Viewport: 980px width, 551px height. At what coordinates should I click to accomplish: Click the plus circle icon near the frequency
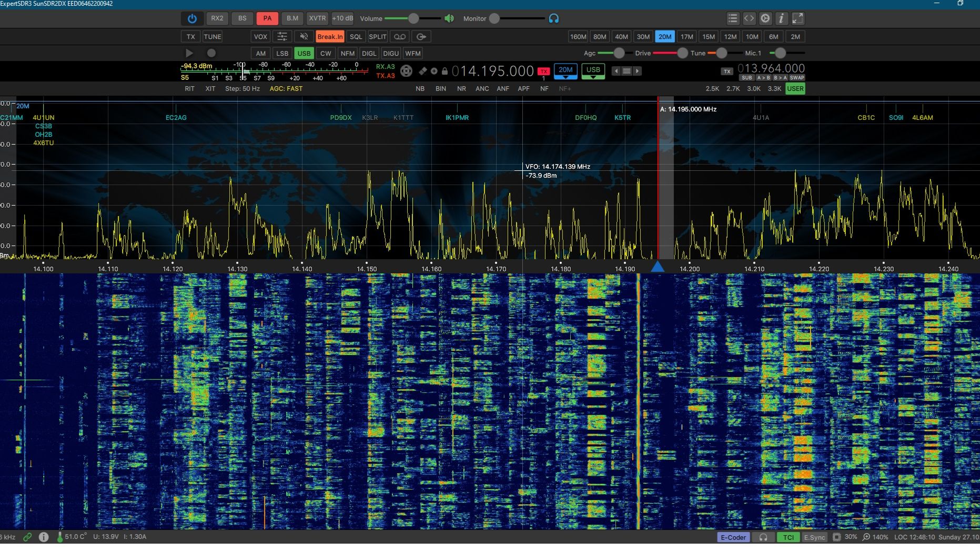(434, 71)
